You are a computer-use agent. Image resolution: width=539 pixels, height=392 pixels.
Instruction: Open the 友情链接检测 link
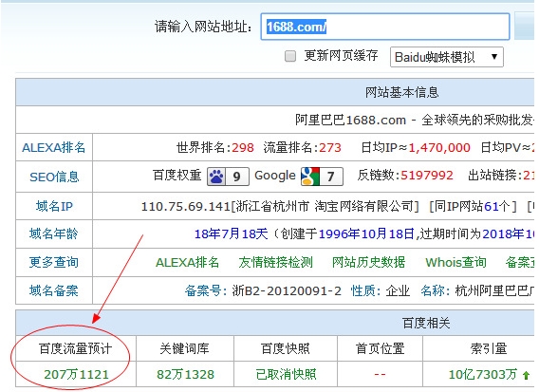[x=275, y=262]
